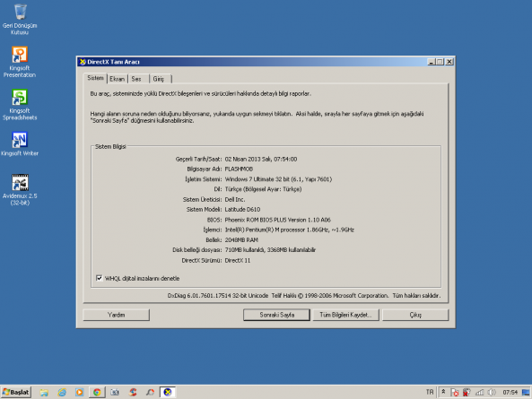
Task: Click the red-crossed security tray icon
Action: [x=467, y=392]
